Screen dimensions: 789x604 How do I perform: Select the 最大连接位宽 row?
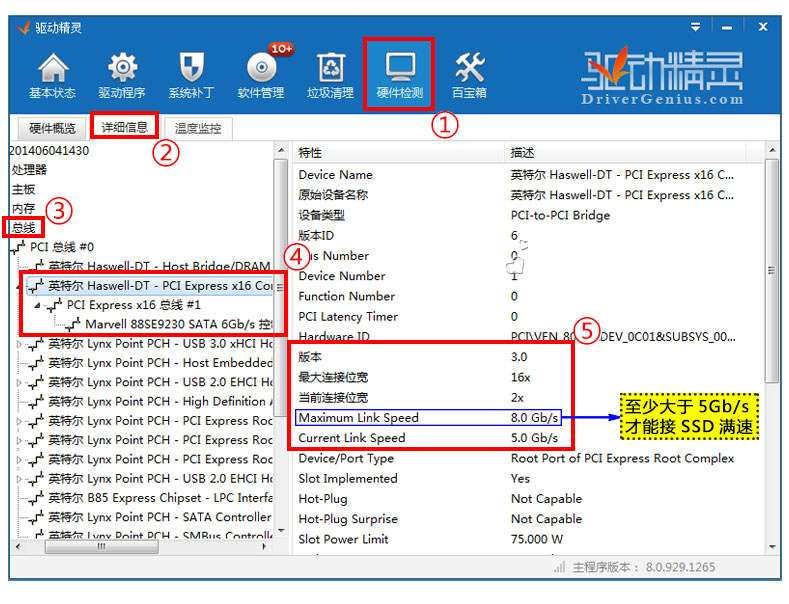click(527, 378)
